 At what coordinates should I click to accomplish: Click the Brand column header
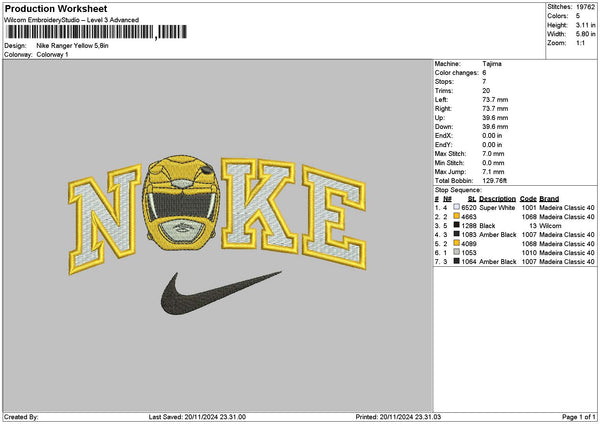tap(549, 199)
